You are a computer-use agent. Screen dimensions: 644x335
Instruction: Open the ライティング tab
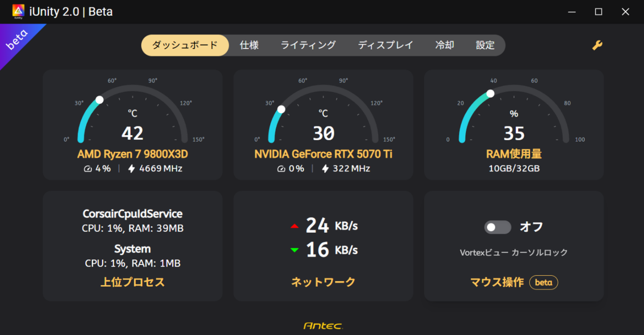coord(308,45)
